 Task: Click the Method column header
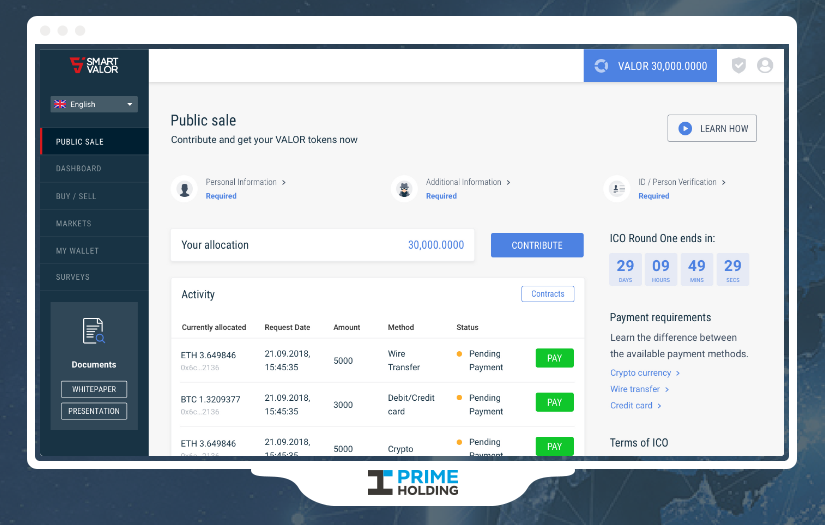tap(401, 327)
